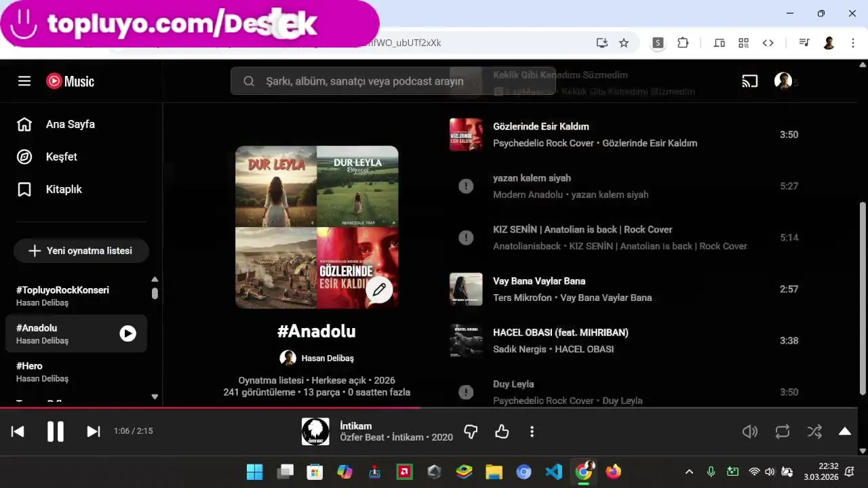
Task: Click the search magnifier icon
Action: tap(249, 81)
